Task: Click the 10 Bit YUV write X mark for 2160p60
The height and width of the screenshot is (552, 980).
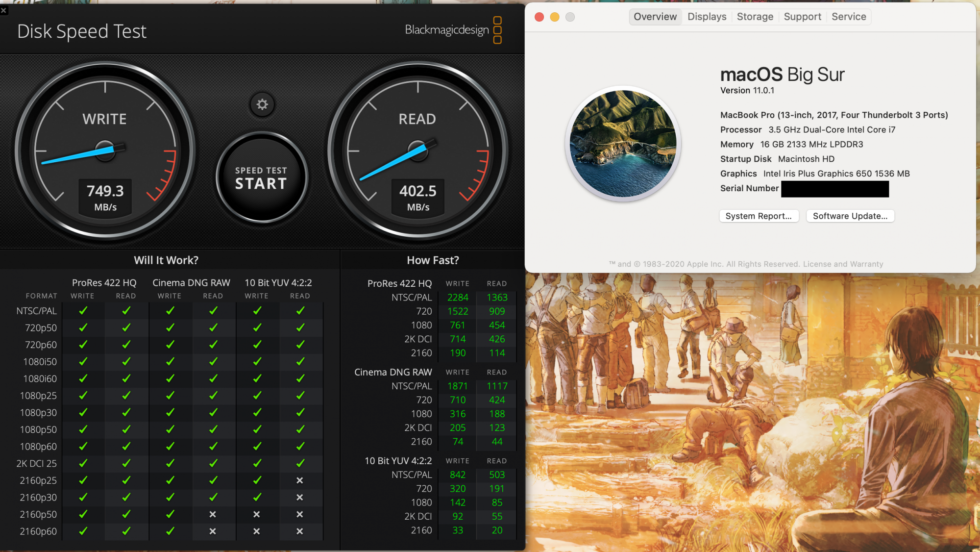Action: click(256, 531)
